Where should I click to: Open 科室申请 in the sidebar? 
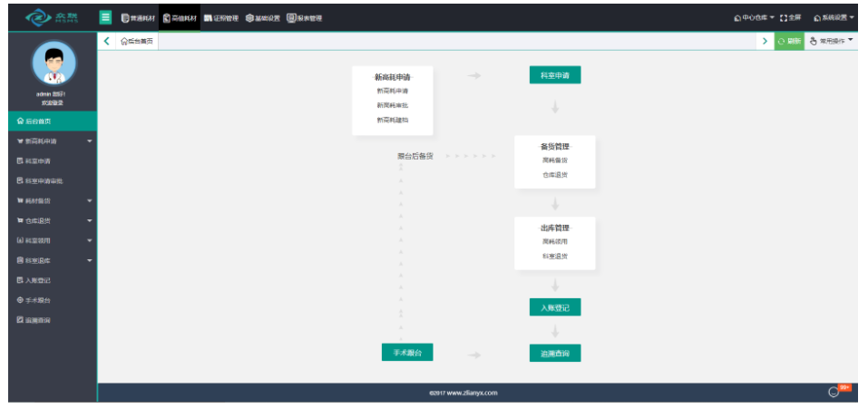click(53, 161)
